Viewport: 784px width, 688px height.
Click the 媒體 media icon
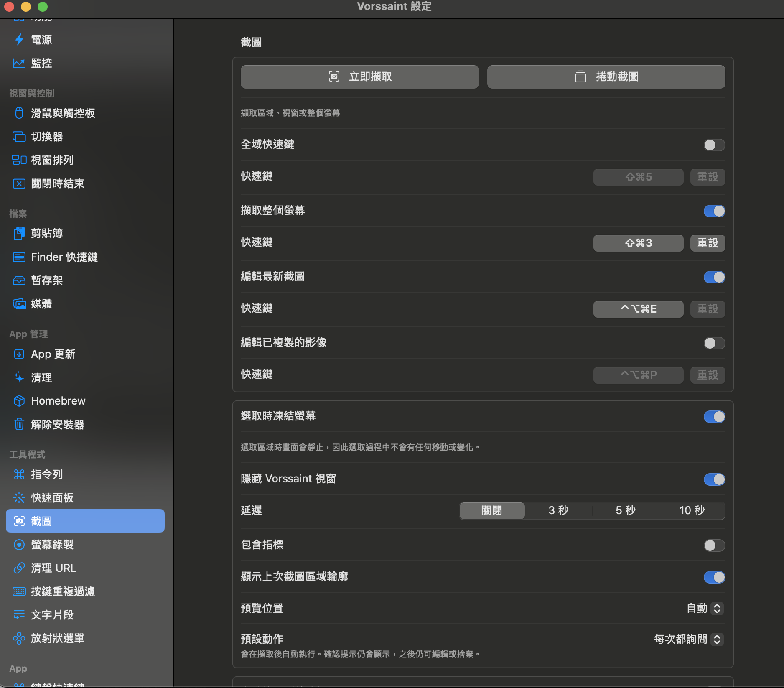19,304
